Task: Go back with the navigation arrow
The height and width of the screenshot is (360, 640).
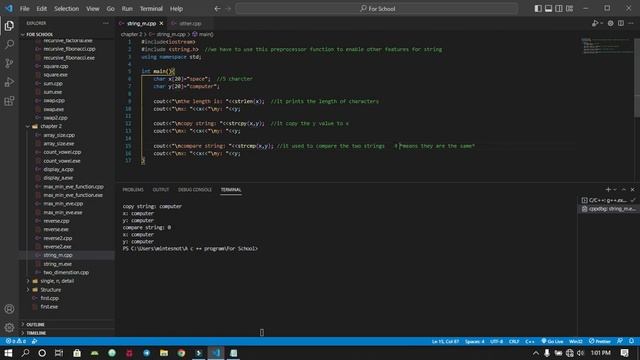Action: (217, 9)
